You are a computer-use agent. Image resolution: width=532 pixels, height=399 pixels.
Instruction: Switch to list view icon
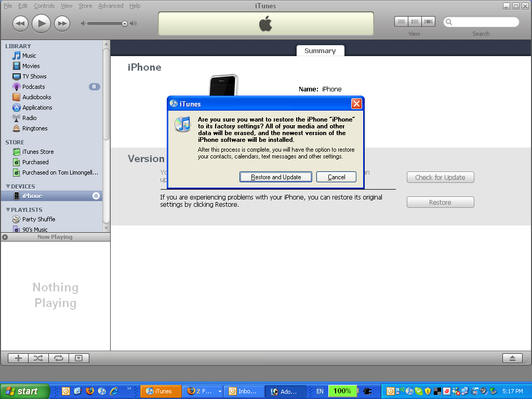[402, 22]
